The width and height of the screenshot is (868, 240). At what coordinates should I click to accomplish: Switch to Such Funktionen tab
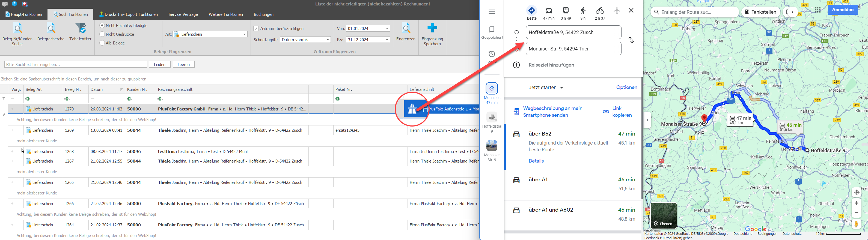(70, 14)
